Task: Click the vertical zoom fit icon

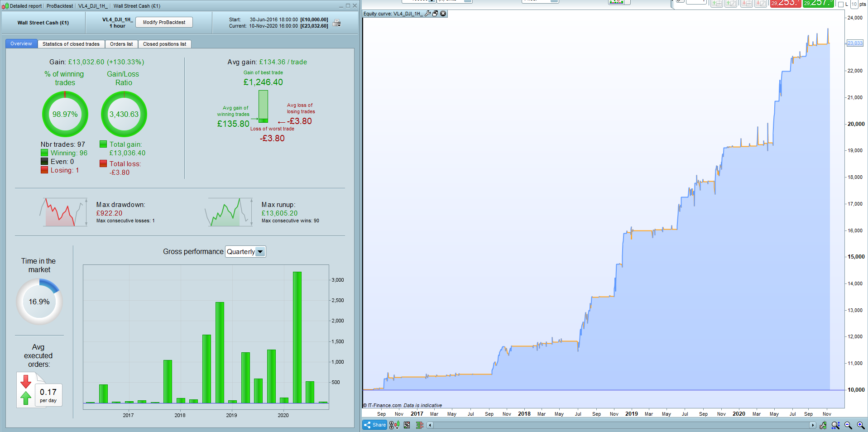Action: (835, 425)
